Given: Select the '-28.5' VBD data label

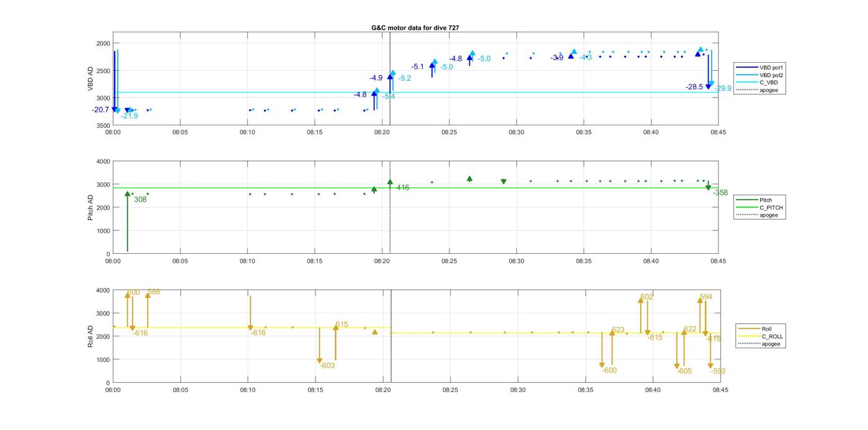Looking at the screenshot, I should [694, 87].
